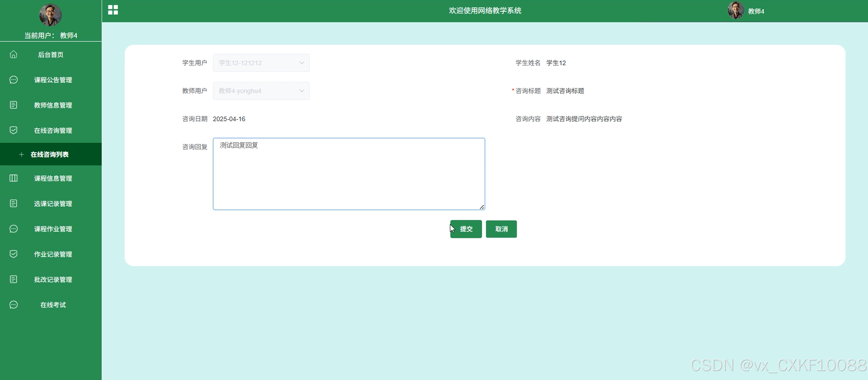Click the 取消 cancel button

click(501, 229)
